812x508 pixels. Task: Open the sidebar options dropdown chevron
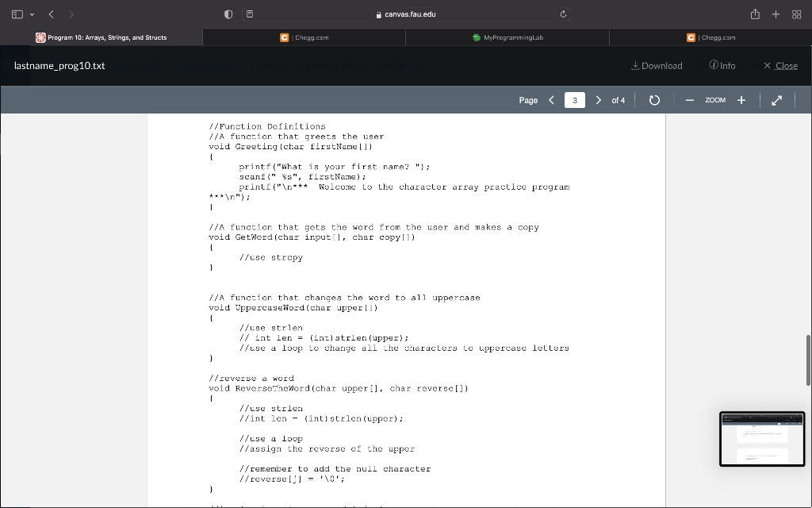(30, 13)
